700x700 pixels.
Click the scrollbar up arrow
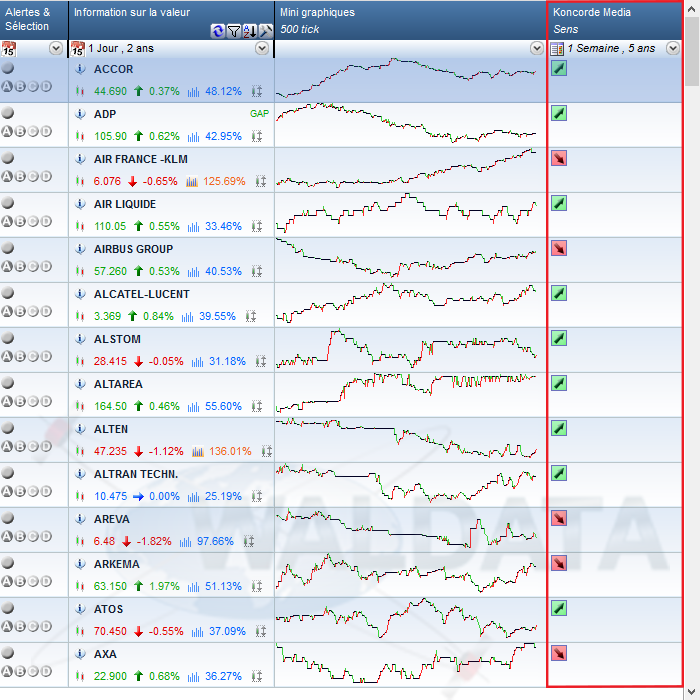[x=692, y=8]
